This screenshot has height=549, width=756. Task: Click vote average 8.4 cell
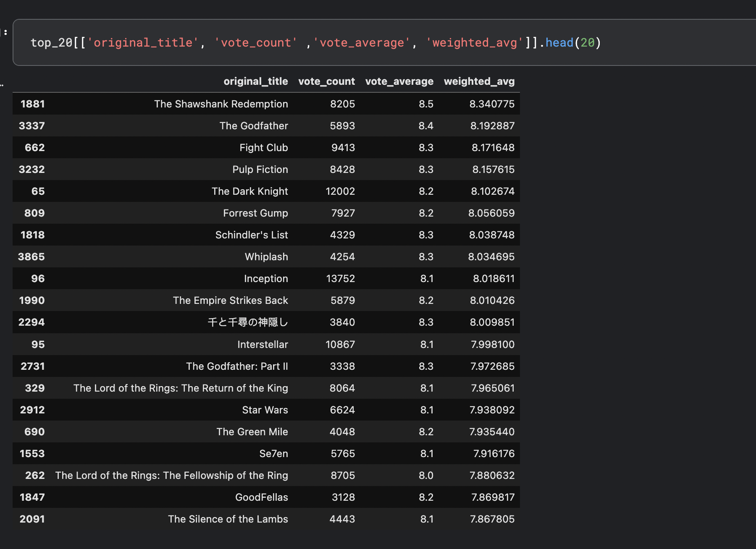[x=426, y=125]
